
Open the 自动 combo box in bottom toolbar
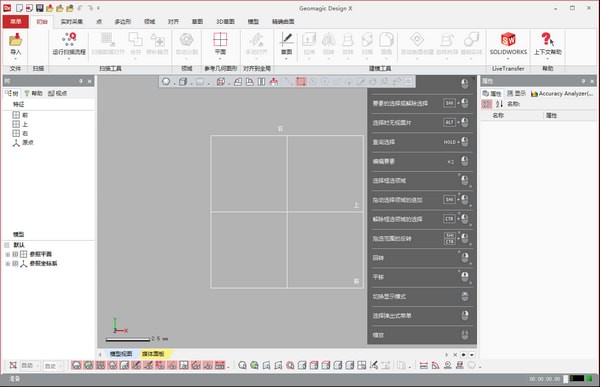tap(30, 366)
